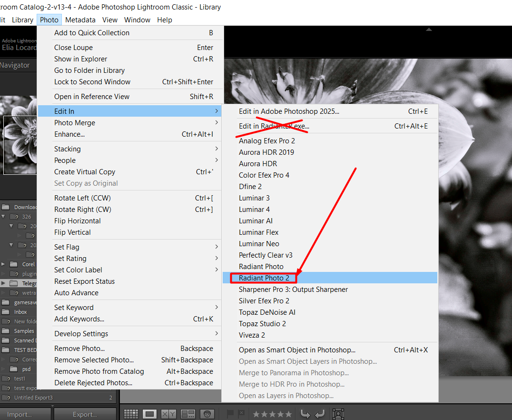The height and width of the screenshot is (420, 512).
Task: Click the TEST BED folder icon
Action: point(6,350)
